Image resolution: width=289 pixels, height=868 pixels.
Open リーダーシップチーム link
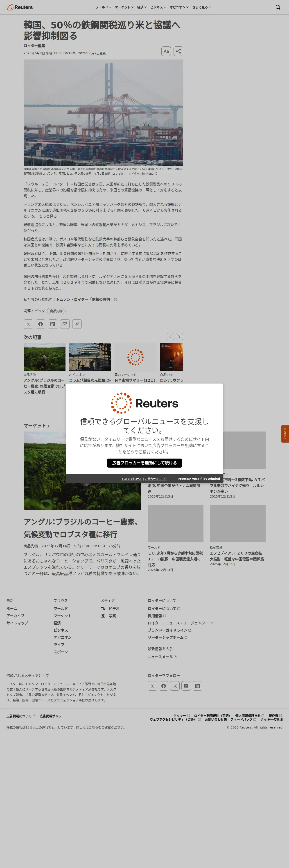167,637
